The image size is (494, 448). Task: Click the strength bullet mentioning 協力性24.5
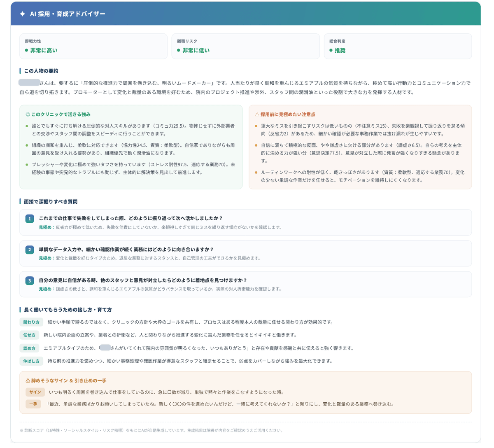pyautogui.click(x=133, y=149)
